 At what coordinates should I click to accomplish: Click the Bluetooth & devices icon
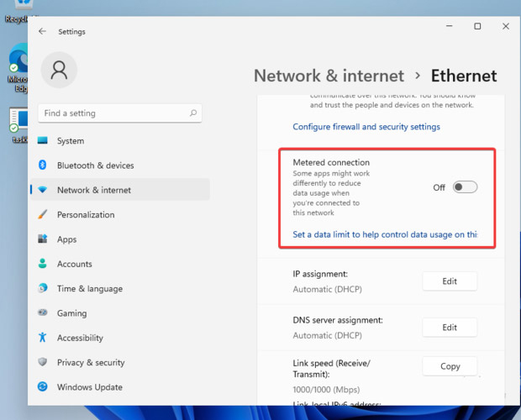pos(43,165)
